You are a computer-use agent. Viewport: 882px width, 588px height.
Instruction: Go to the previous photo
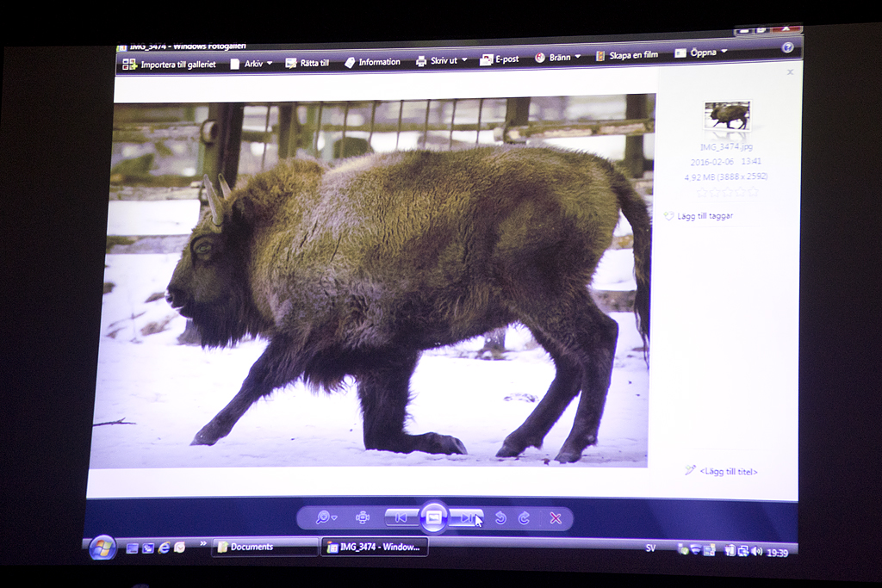(x=401, y=517)
